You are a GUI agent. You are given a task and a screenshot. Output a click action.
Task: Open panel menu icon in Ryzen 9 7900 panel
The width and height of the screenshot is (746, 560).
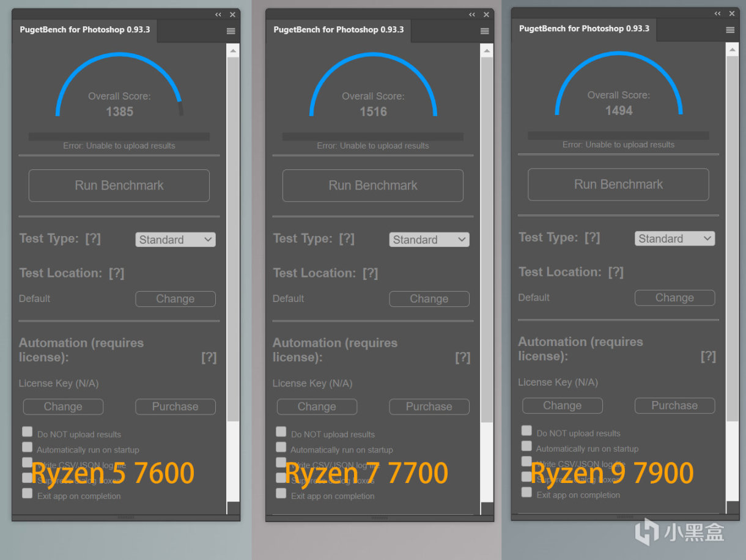(730, 30)
